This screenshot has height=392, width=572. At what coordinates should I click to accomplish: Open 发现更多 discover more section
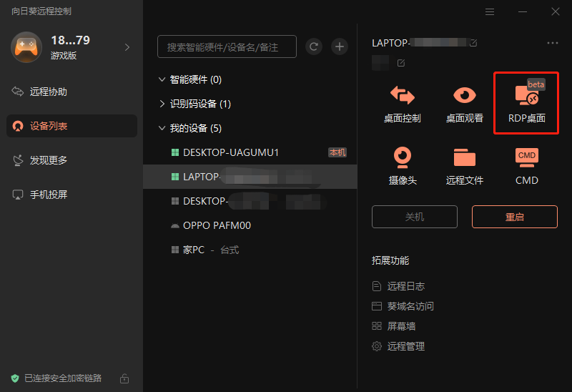coord(72,160)
